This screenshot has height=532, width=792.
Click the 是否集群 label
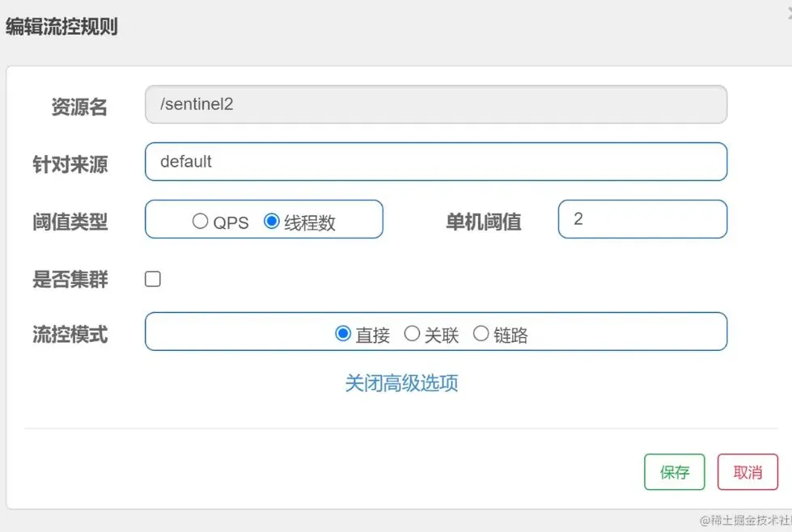pos(70,279)
